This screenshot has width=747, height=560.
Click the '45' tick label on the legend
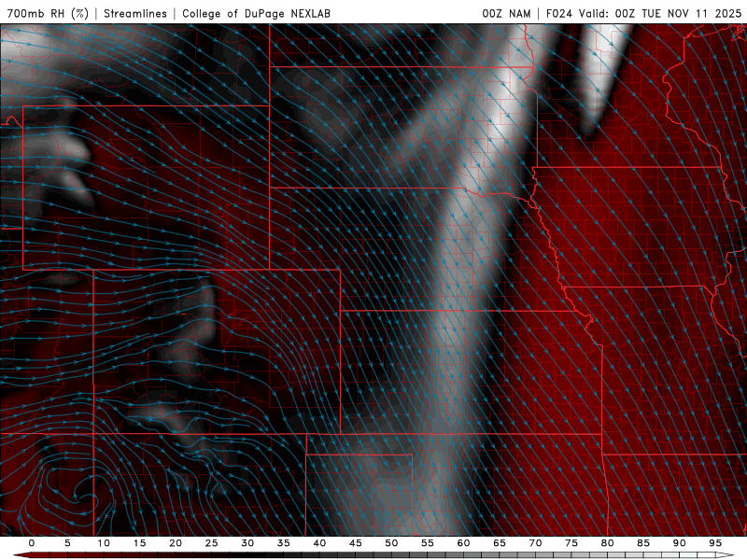(x=356, y=543)
